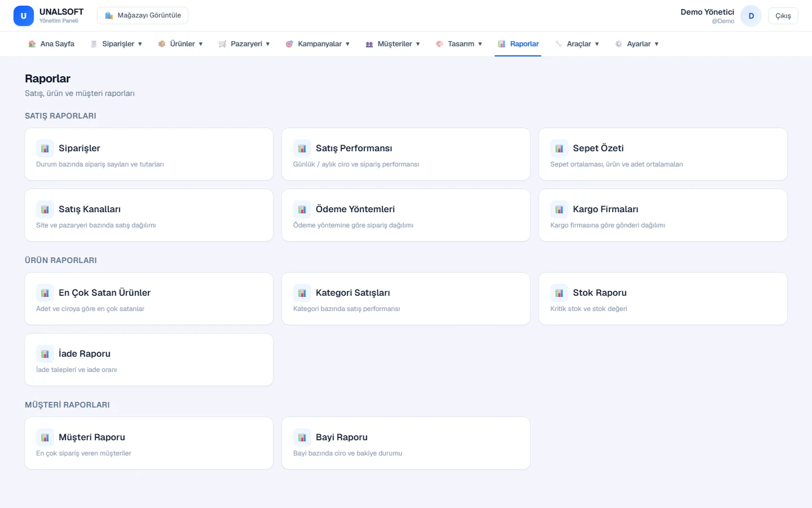Click the chart icon on the Siparişler report card
The image size is (812, 508).
coord(45,148)
